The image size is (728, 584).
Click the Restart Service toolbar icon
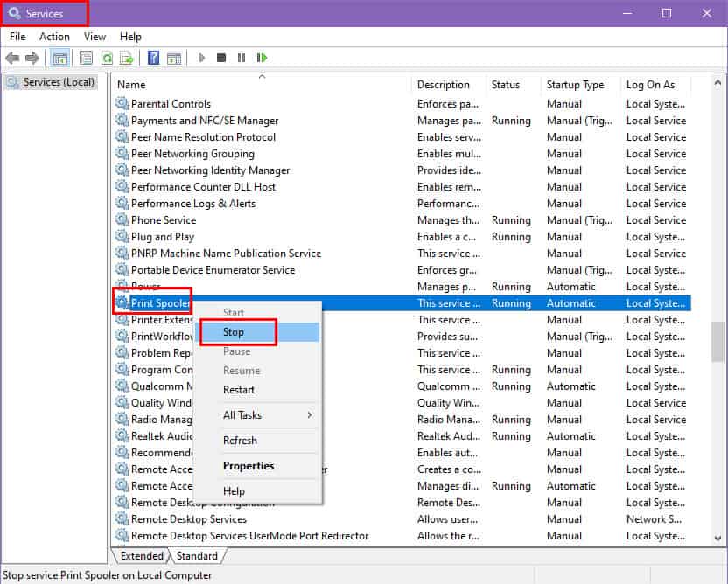(x=261, y=58)
